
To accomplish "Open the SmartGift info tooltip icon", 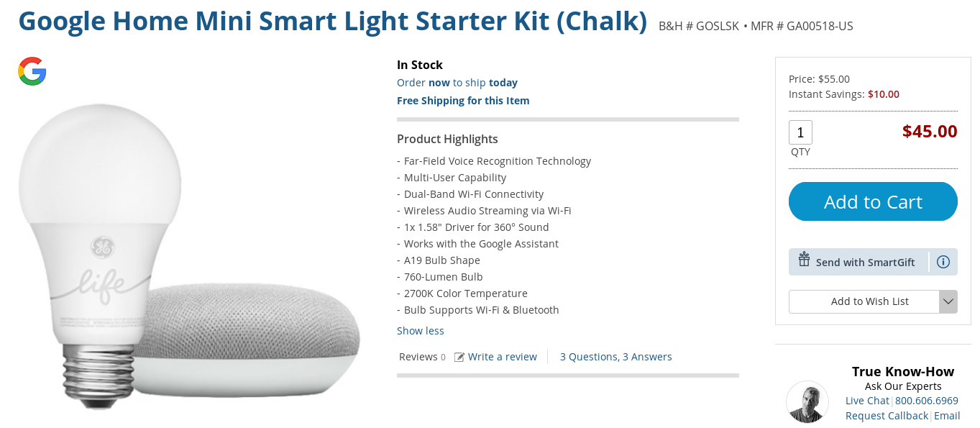I will pos(943,262).
